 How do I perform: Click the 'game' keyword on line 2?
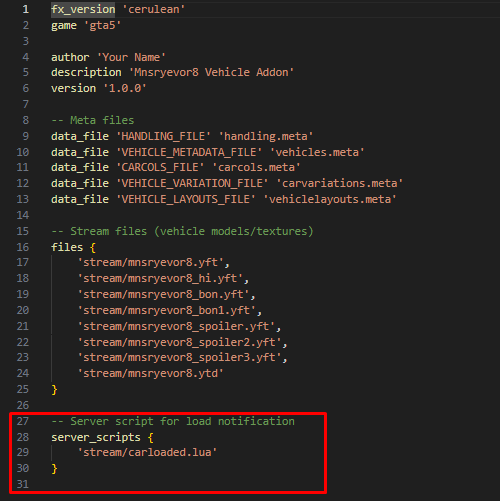click(x=64, y=25)
